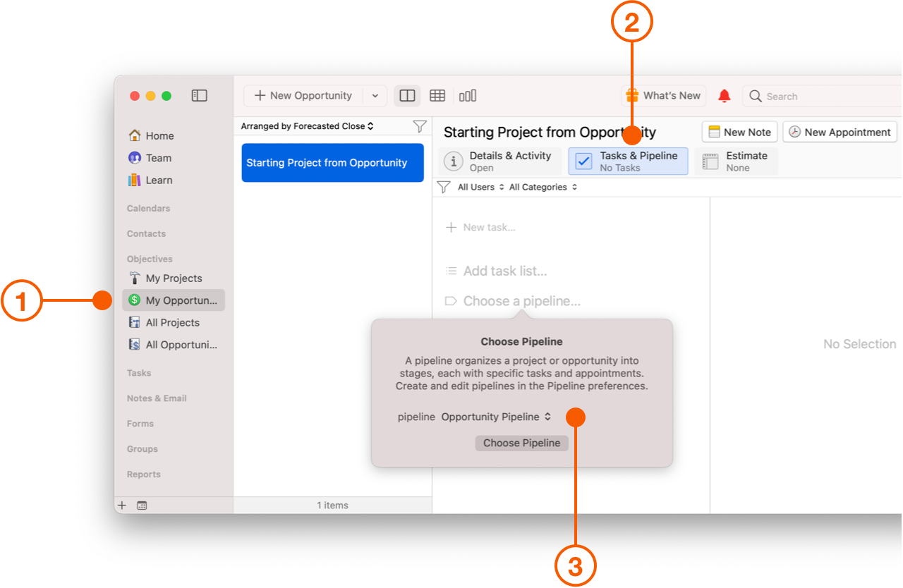Toggle the sidebar visibility icon
903x588 pixels.
[200, 95]
